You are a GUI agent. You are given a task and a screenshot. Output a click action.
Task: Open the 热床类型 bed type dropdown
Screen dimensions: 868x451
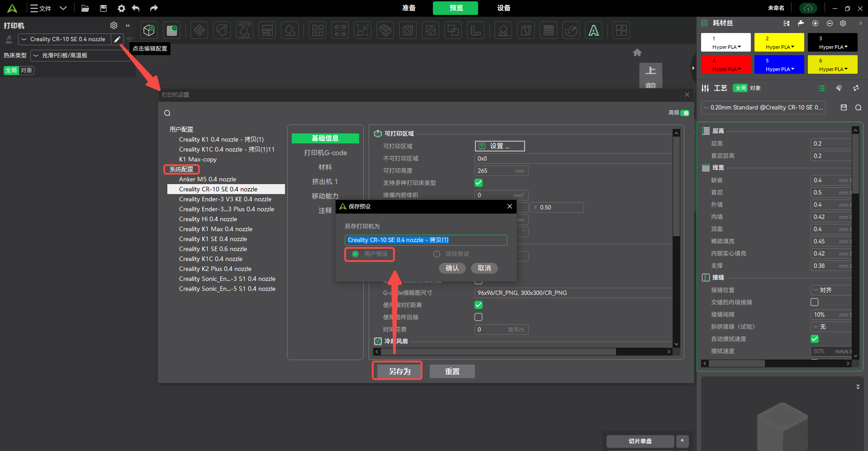80,56
